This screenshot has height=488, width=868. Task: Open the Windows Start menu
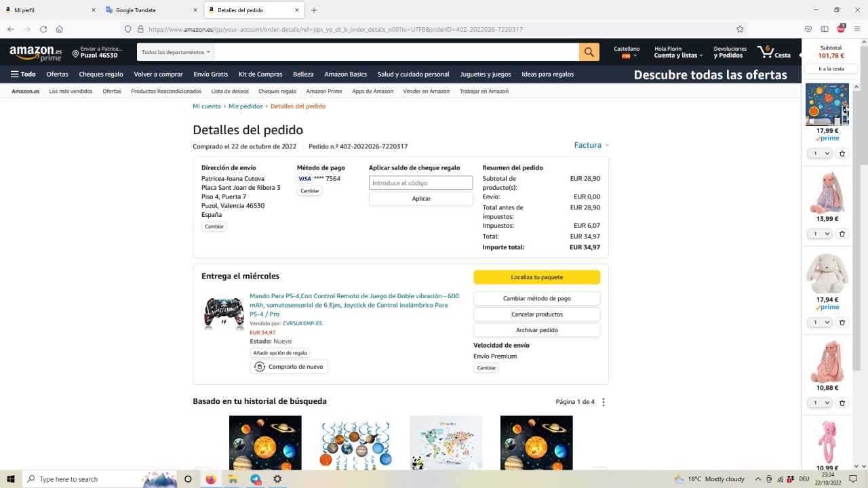tap(11, 479)
